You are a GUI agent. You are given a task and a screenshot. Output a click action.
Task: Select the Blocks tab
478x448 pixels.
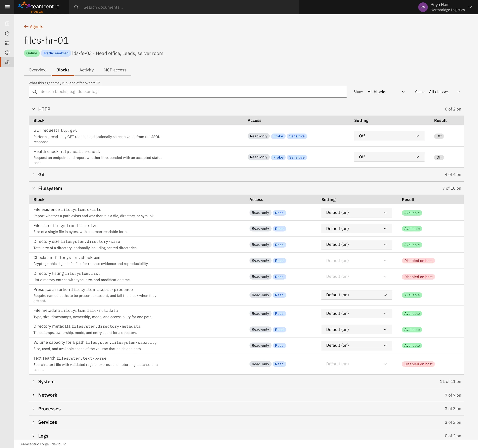coord(63,70)
